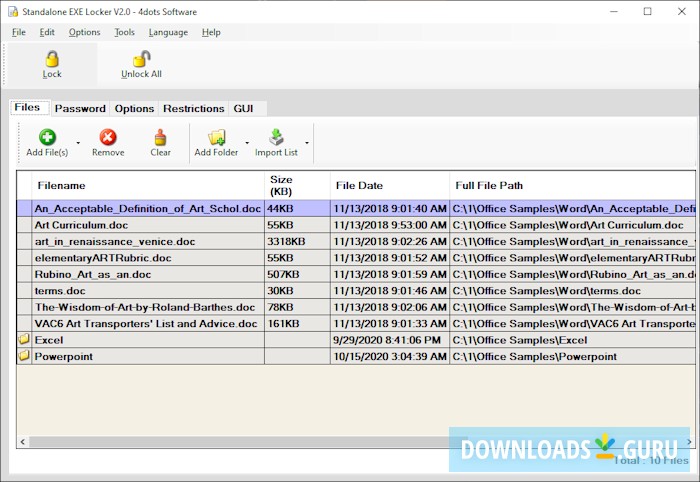Click the 507KB size cell
The image size is (700, 482).
[x=297, y=274]
